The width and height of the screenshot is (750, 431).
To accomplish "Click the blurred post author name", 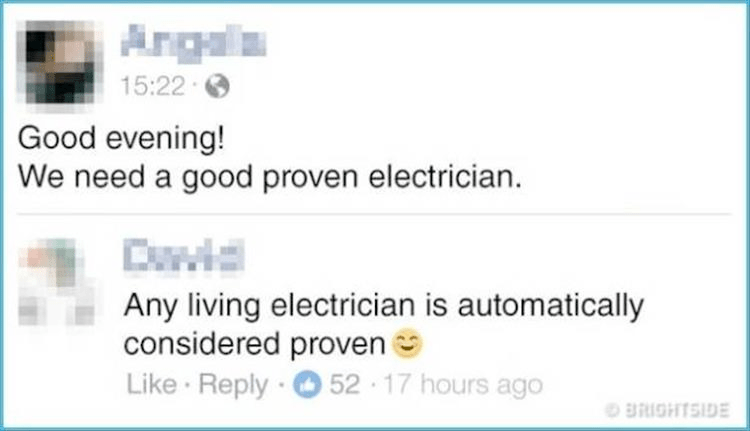I will (x=193, y=41).
